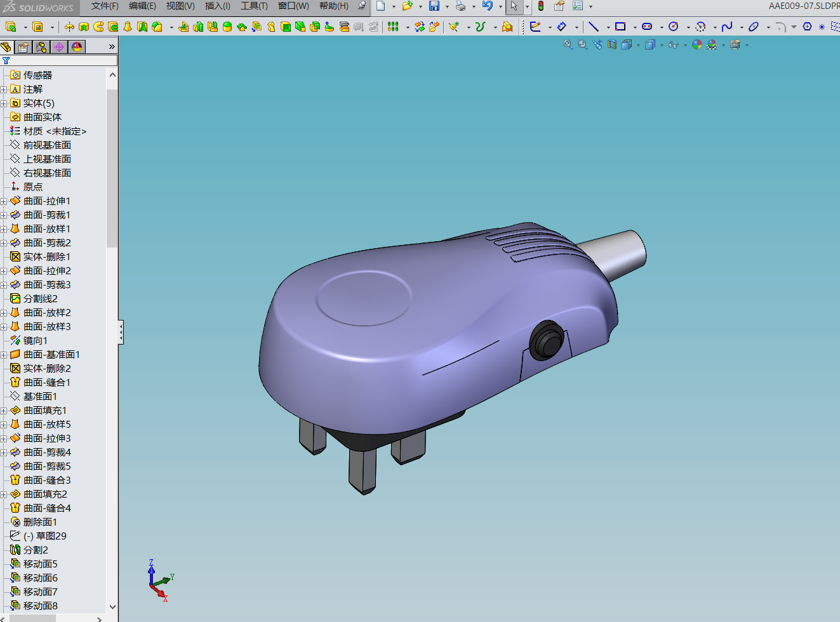Click the Save icon in the top toolbar
Viewport: 840px width, 622px height.
[x=434, y=6]
